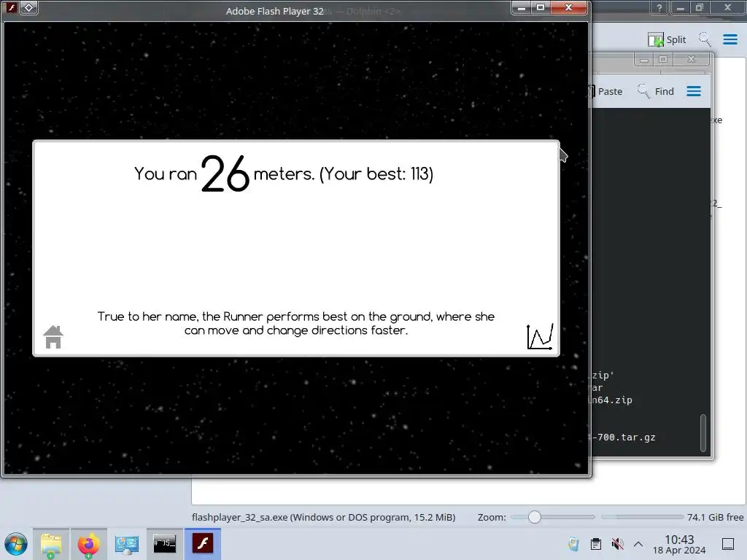Open search magnifier in Dolphin toolbar

[705, 39]
